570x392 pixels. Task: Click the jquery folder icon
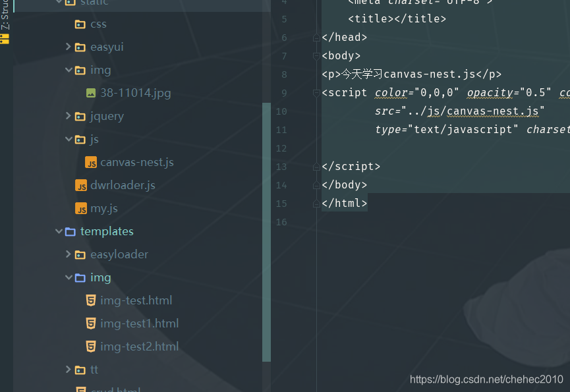click(x=80, y=116)
